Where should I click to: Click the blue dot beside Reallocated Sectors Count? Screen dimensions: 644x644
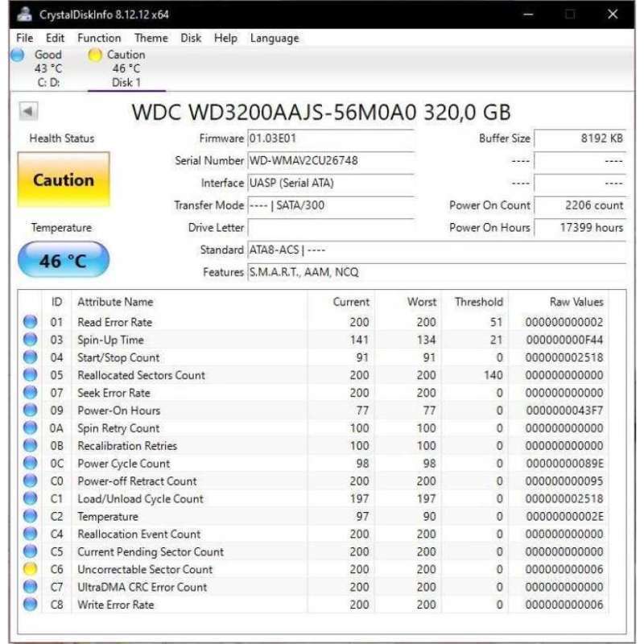(31, 375)
